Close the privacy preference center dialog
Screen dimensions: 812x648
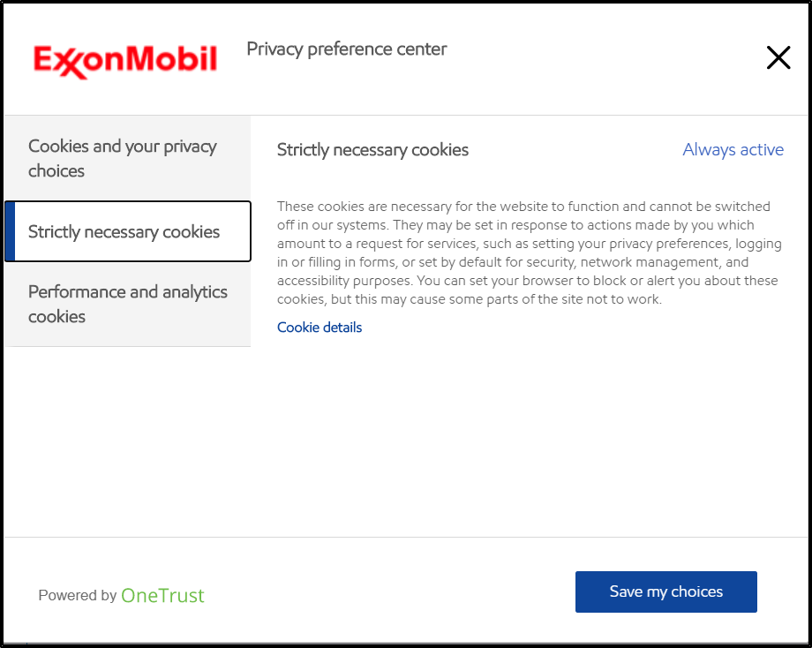point(778,58)
